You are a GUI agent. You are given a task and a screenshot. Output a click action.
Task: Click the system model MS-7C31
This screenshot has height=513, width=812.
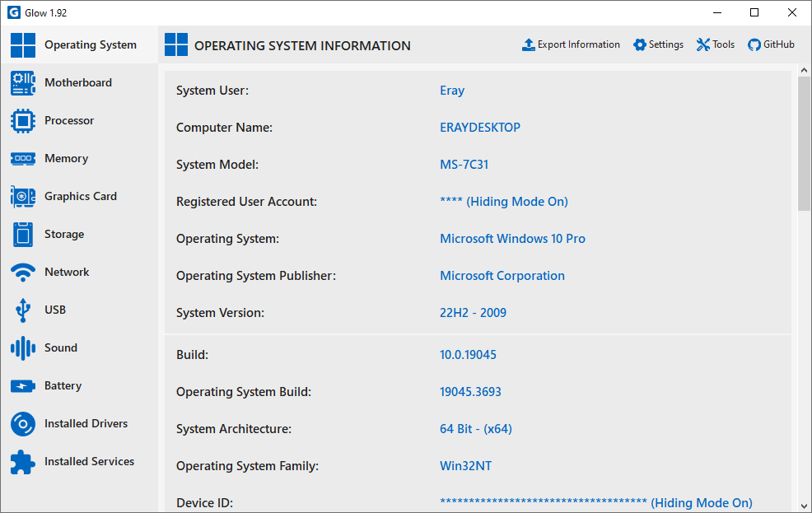click(464, 165)
